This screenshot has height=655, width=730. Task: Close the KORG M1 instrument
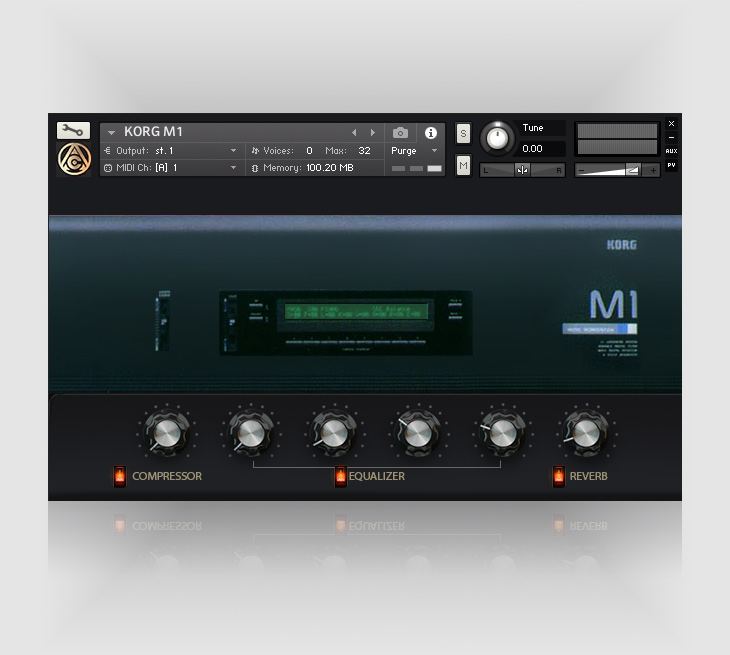pos(671,123)
